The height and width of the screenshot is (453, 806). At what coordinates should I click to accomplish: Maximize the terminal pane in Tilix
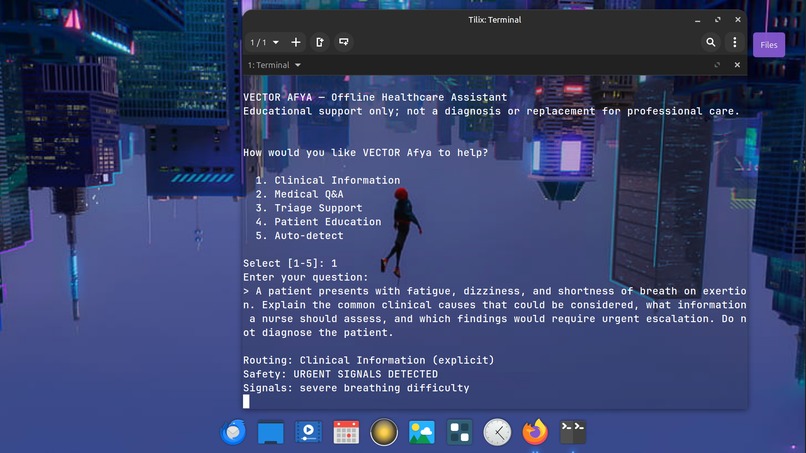(717, 65)
